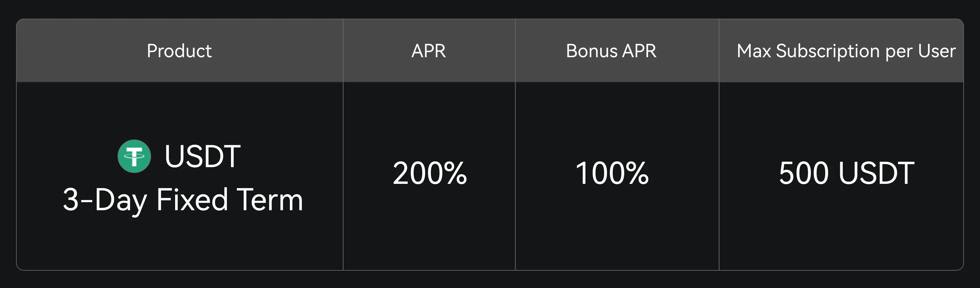Click the word Bonus in the header

(x=592, y=51)
